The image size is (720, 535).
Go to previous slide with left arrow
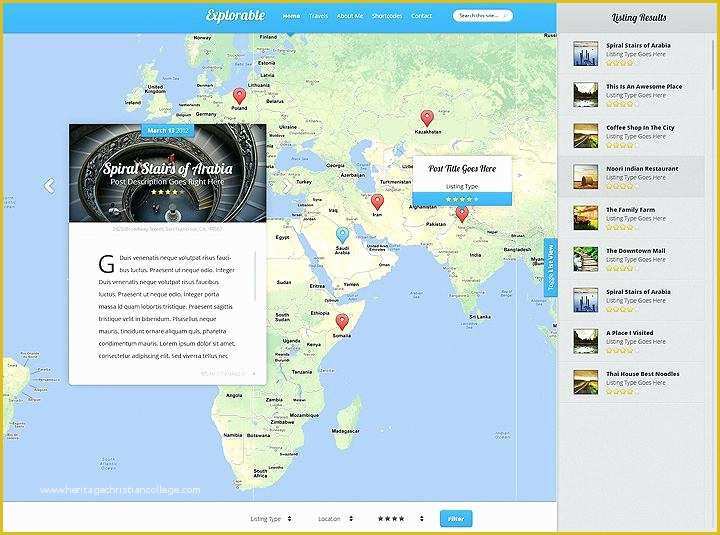[x=49, y=186]
